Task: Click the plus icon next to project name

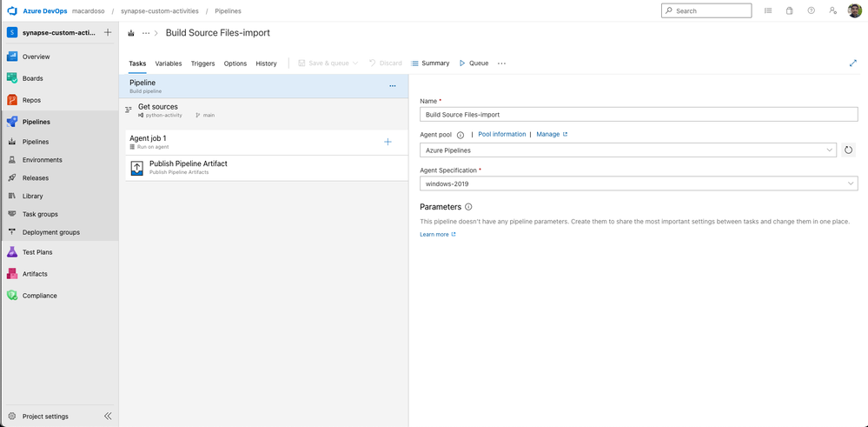Action: 108,33
